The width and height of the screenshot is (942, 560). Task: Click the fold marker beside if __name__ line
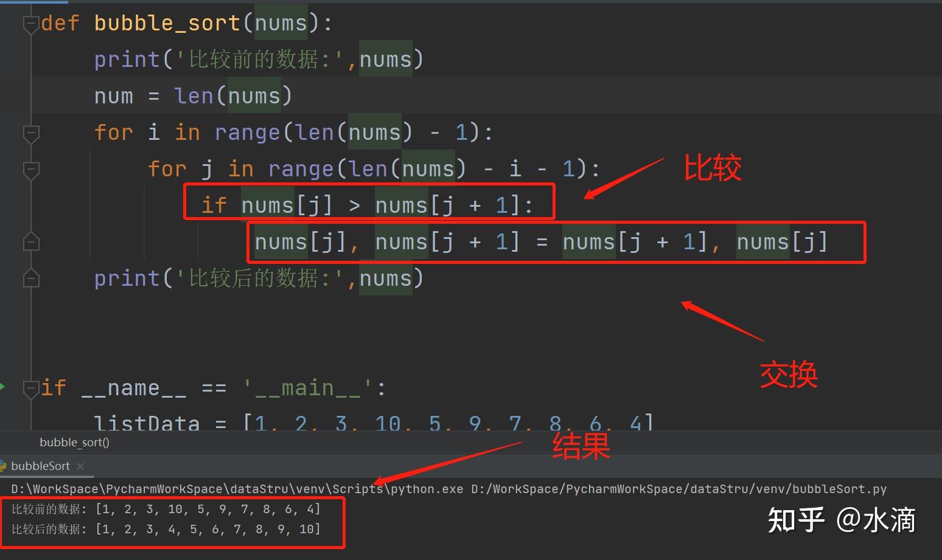[30, 387]
